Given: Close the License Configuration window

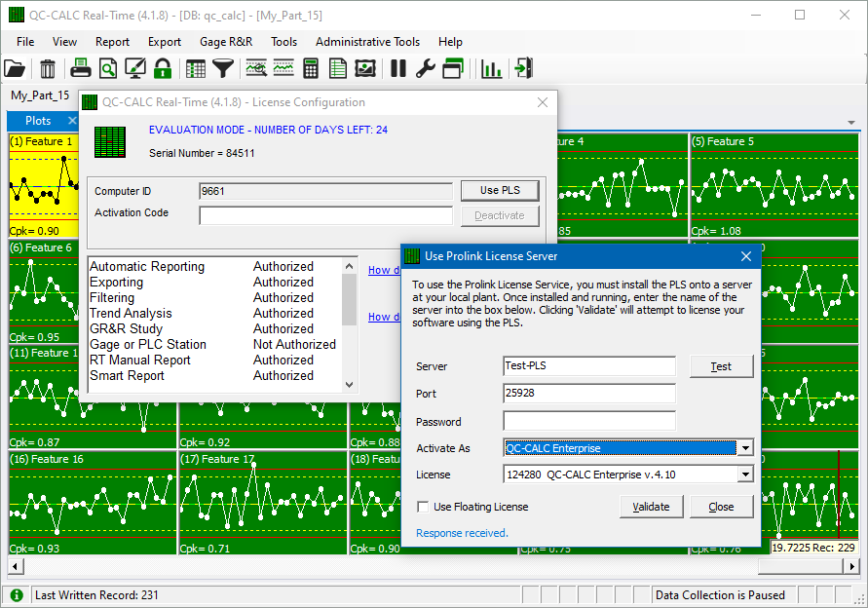Looking at the screenshot, I should 543,102.
